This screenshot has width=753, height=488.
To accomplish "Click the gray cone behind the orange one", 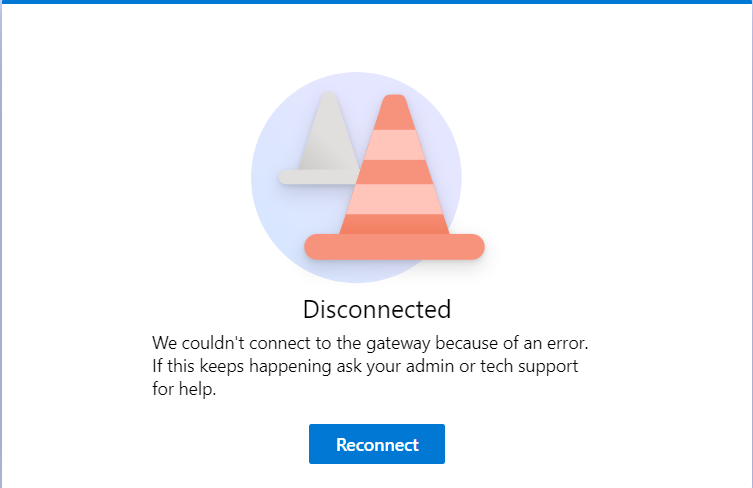I will point(321,139).
